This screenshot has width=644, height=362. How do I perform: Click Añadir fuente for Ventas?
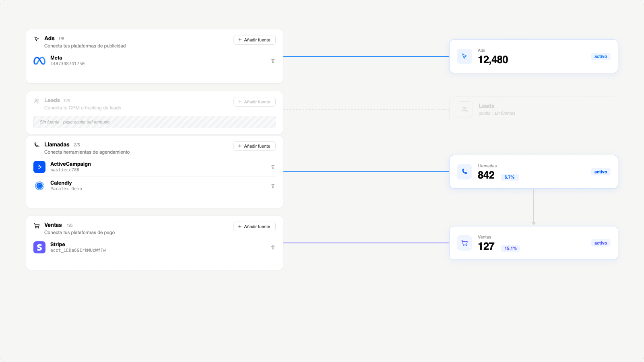click(x=254, y=226)
